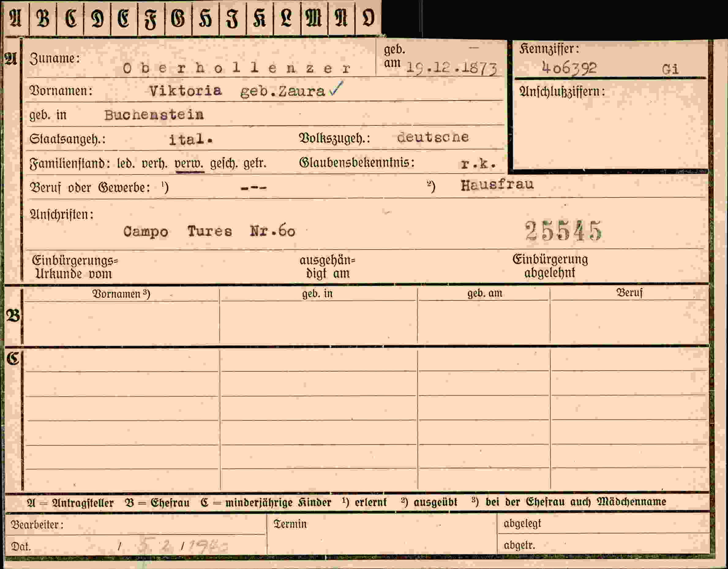Click the section marker 'C' on left margin
Screen dimensions: 728x569
coord(13,358)
